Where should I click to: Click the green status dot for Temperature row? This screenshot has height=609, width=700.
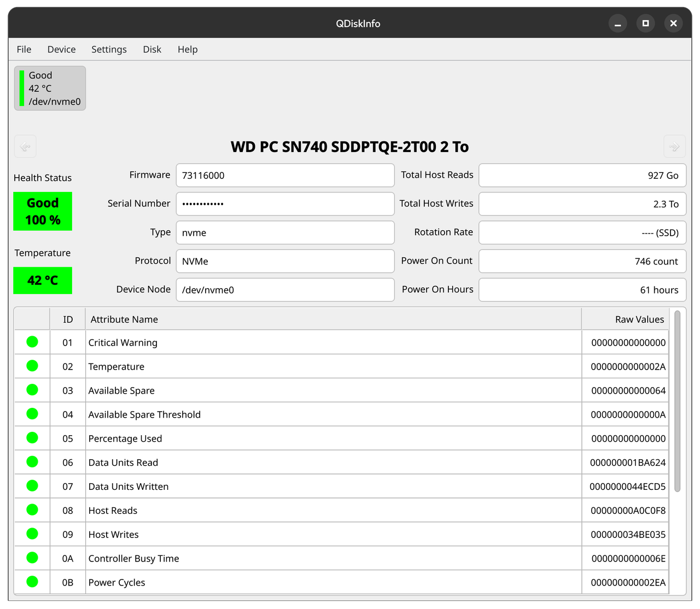click(x=32, y=366)
